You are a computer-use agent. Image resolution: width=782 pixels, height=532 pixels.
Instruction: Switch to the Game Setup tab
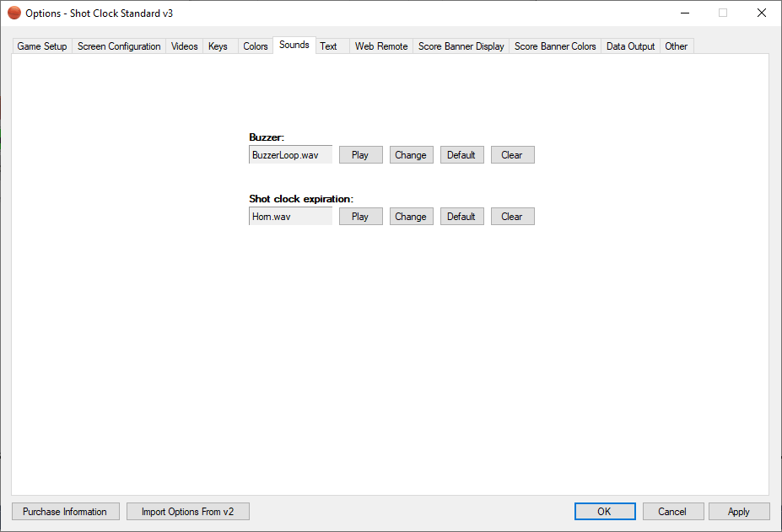[42, 46]
